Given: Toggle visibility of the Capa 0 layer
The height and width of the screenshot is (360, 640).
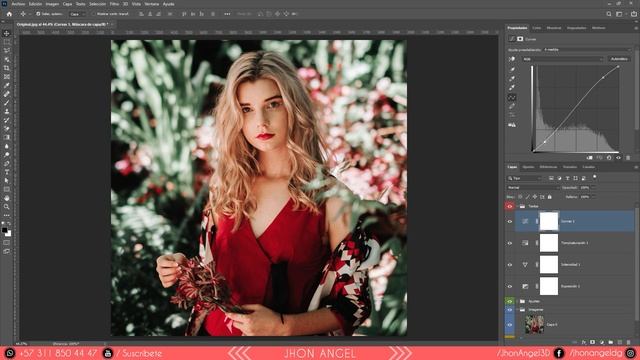Looking at the screenshot, I should [509, 324].
